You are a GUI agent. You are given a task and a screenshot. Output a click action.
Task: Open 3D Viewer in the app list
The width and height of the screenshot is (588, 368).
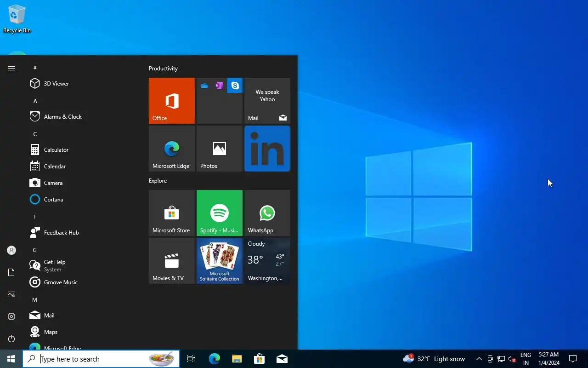pyautogui.click(x=83, y=84)
